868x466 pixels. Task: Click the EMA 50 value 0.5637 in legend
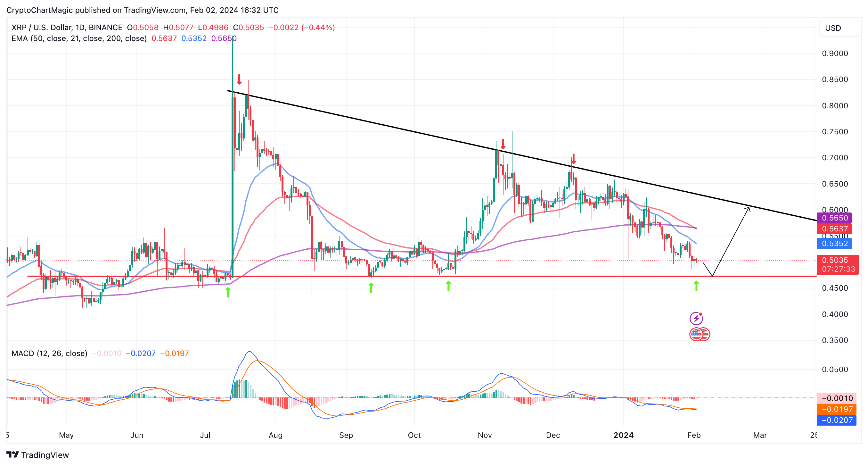[x=164, y=38]
